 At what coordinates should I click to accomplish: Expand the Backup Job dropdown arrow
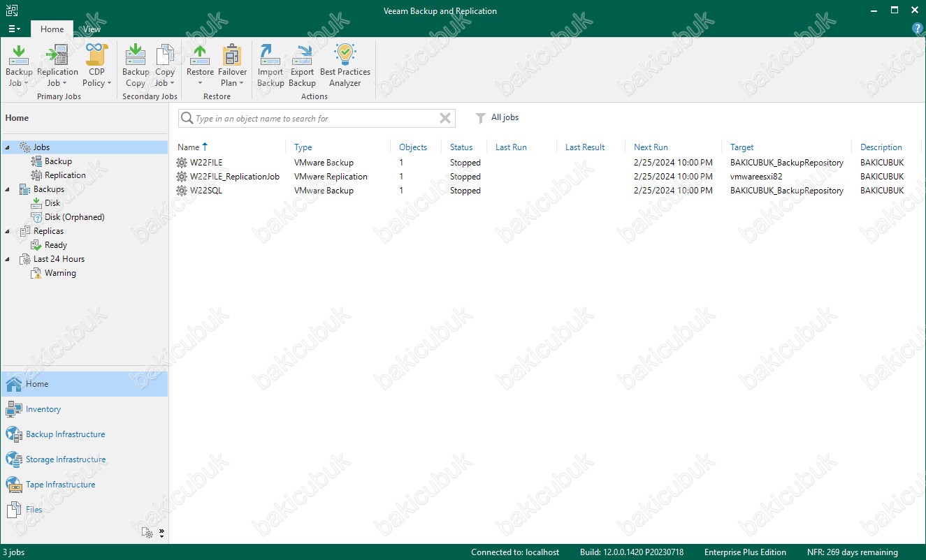26,83
